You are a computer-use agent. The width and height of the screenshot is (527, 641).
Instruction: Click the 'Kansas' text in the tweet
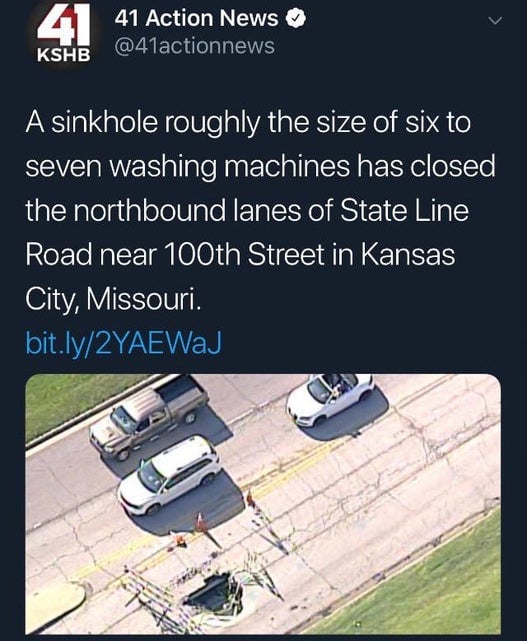408,254
